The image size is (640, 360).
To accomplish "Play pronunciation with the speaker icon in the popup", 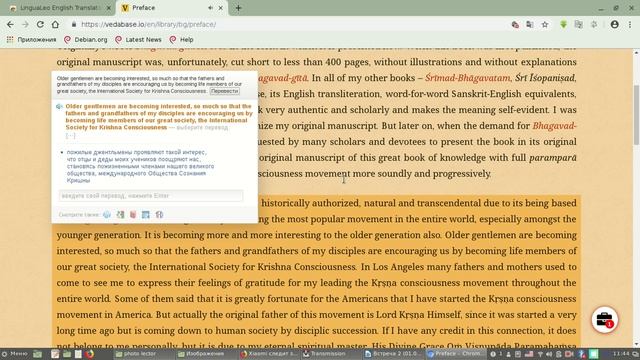I will pyautogui.click(x=60, y=107).
